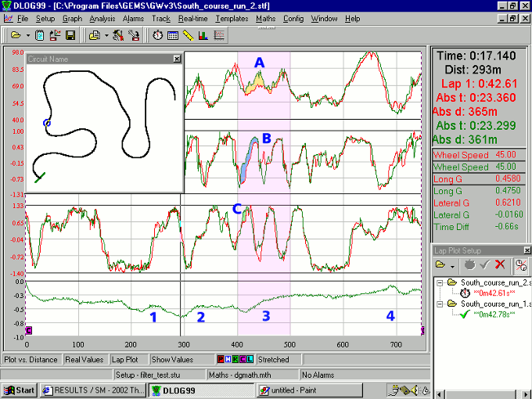Viewport: 532px width, 399px height.
Task: Collapse the South_course_run_2 tree node
Action: click(440, 282)
